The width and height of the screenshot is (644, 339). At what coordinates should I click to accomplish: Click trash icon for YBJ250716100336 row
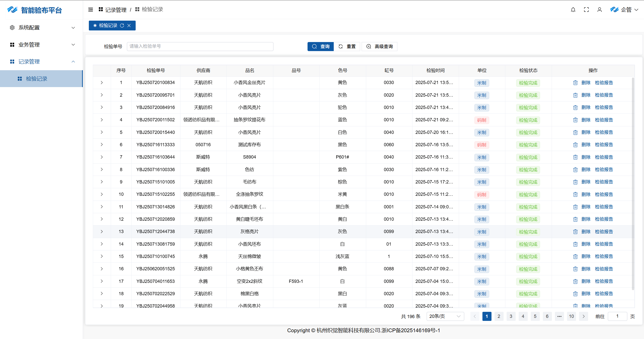(x=575, y=170)
